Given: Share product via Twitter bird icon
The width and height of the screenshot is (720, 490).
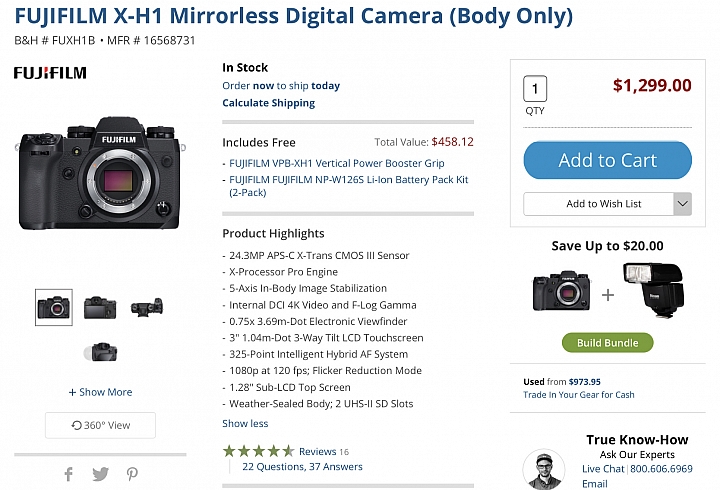Looking at the screenshot, I should pyautogui.click(x=101, y=474).
